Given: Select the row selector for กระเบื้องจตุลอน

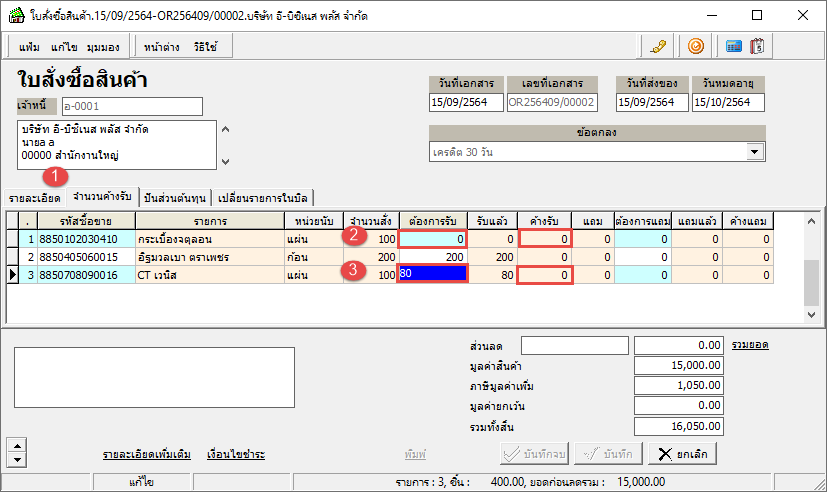Looking at the screenshot, I should 13,239.
